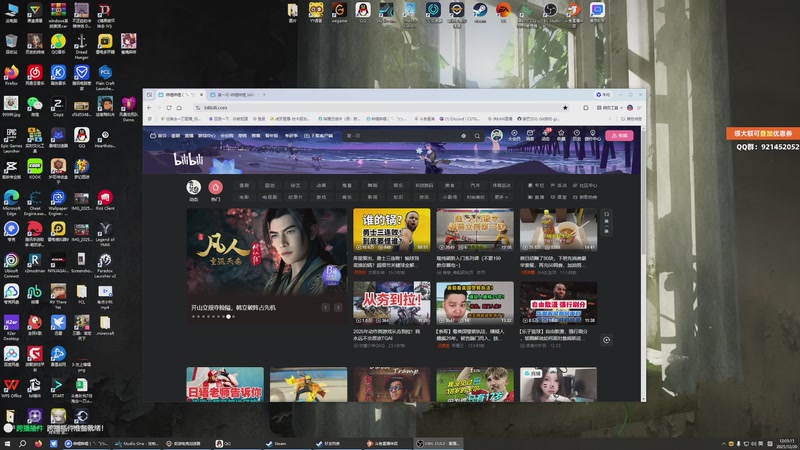This screenshot has height=450, width=800.
Task: Click the browser back arrow
Action: tap(149, 108)
